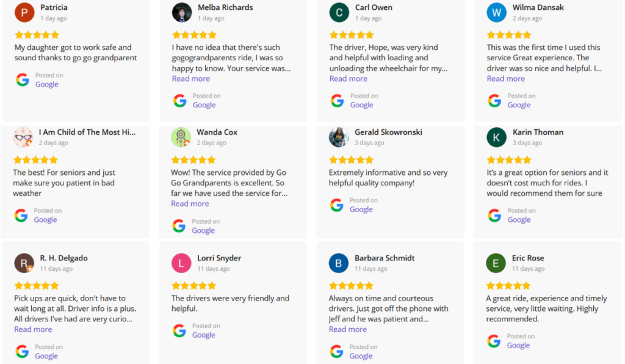Click Wilma Dansak's blue W avatar
625x364 pixels.
tap(496, 12)
